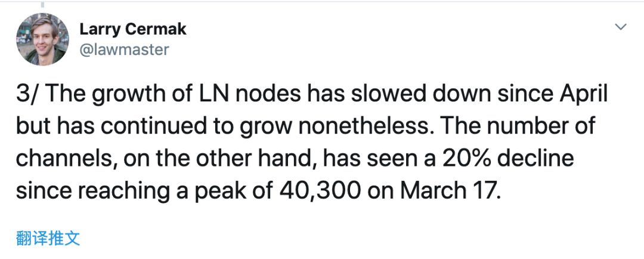Screen dimensions: 644x259
Task: Click 'The number of' in second line
Action: pos(522,127)
